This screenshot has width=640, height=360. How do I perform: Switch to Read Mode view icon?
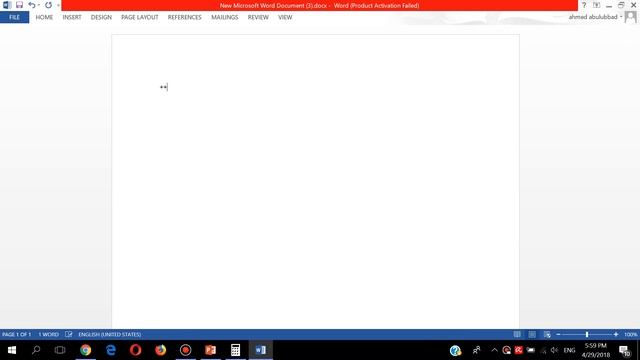(517, 334)
